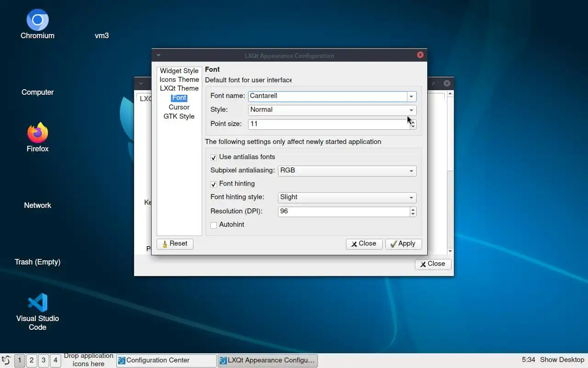Select Cursor in sidebar
This screenshot has width=588, height=368.
pos(179,107)
